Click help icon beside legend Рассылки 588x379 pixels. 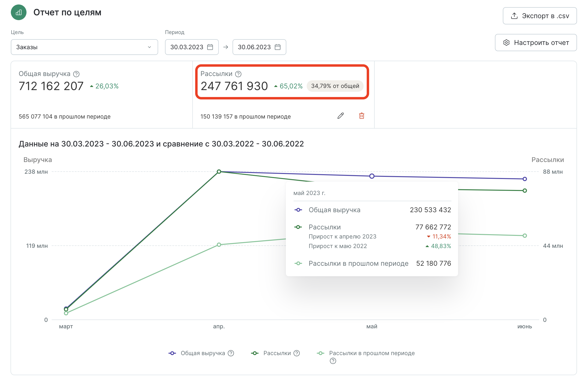pos(297,353)
